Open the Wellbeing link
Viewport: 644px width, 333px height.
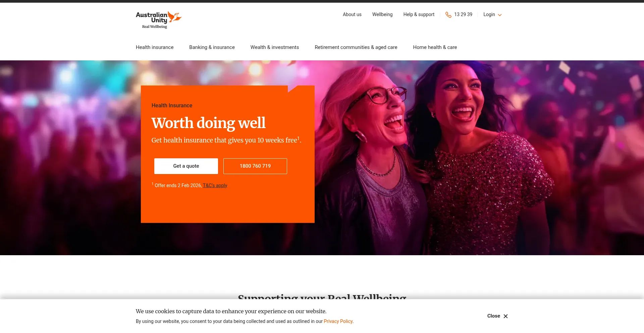382,14
